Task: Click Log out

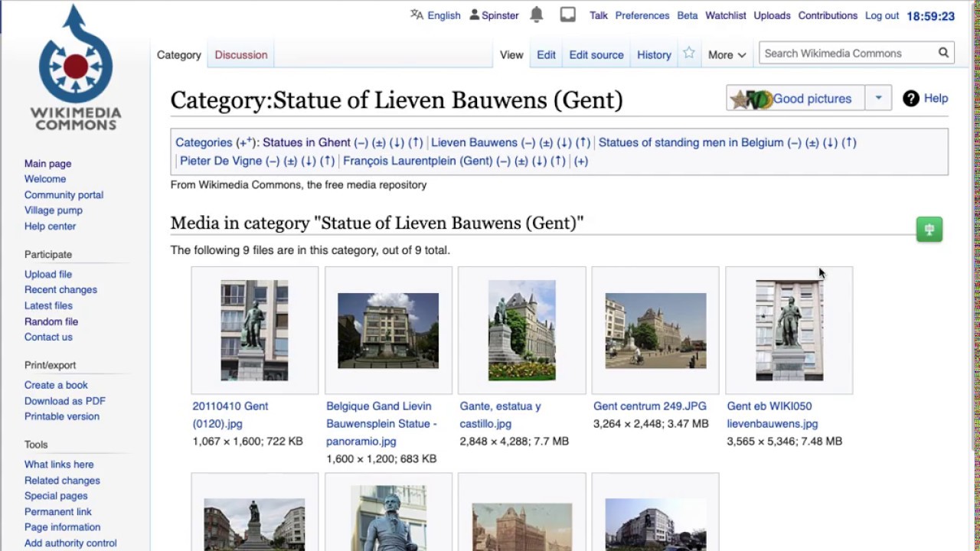Action: (x=882, y=15)
